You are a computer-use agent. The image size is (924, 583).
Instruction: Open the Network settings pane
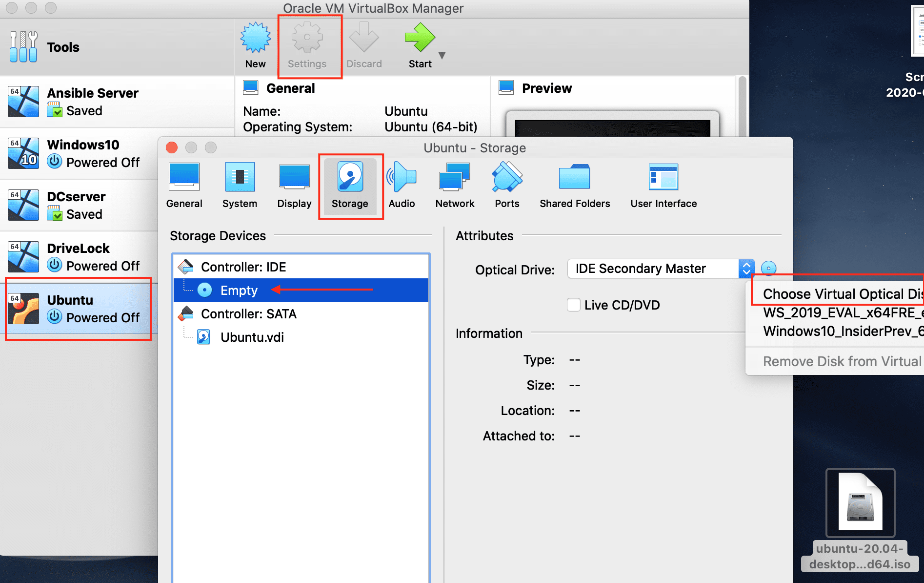pyautogui.click(x=455, y=186)
